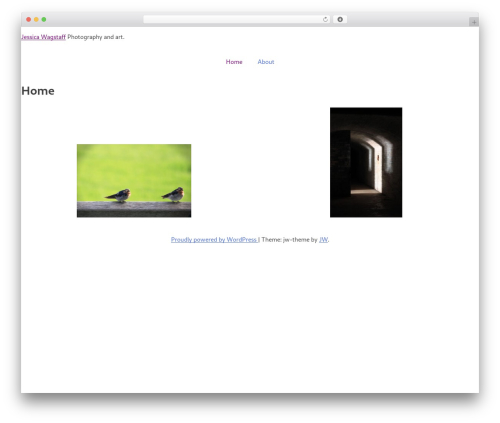The width and height of the screenshot is (500, 423).
Task: Click the Home page heading
Action: tap(38, 91)
